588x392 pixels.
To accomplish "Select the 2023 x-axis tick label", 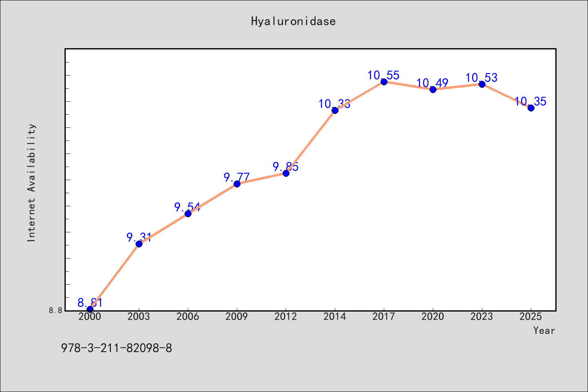I will pos(482,316).
